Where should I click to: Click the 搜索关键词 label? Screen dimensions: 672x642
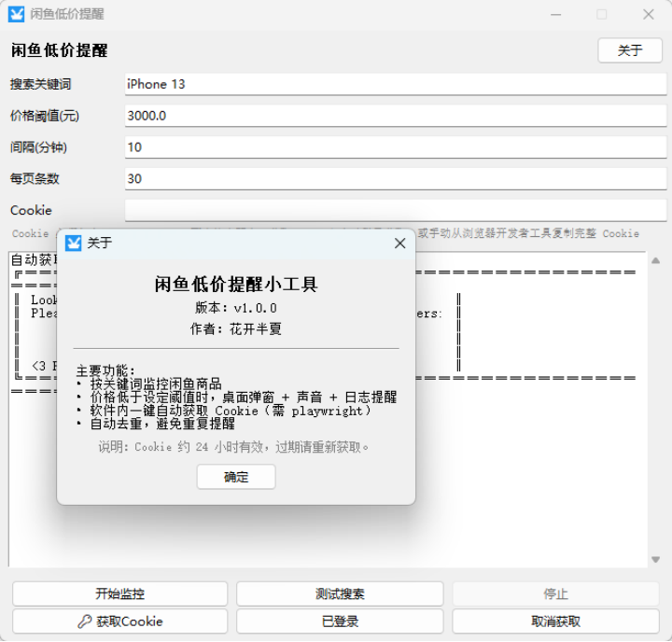[41, 84]
